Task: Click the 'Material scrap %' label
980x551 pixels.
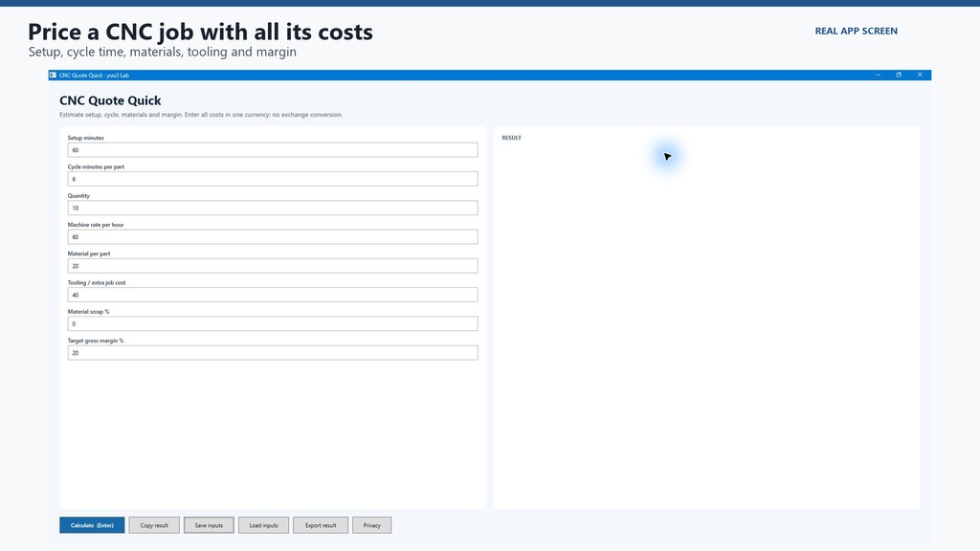Action: pos(88,311)
